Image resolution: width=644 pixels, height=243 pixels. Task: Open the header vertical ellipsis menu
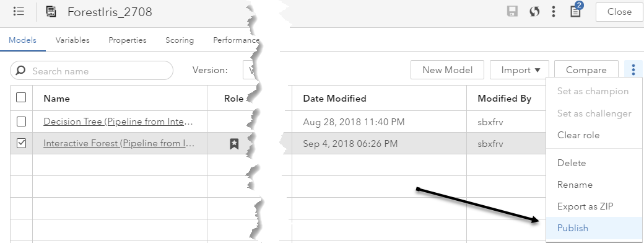click(x=554, y=12)
